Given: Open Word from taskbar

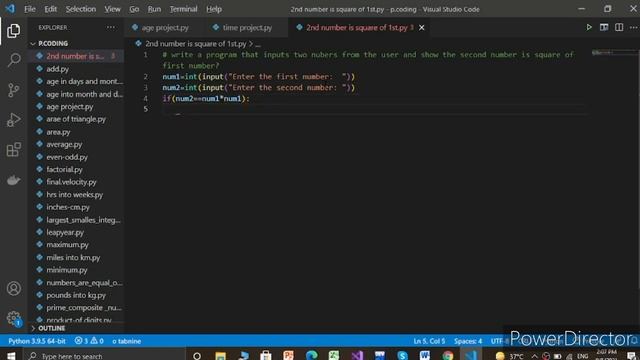Looking at the screenshot, I should tap(425, 356).
